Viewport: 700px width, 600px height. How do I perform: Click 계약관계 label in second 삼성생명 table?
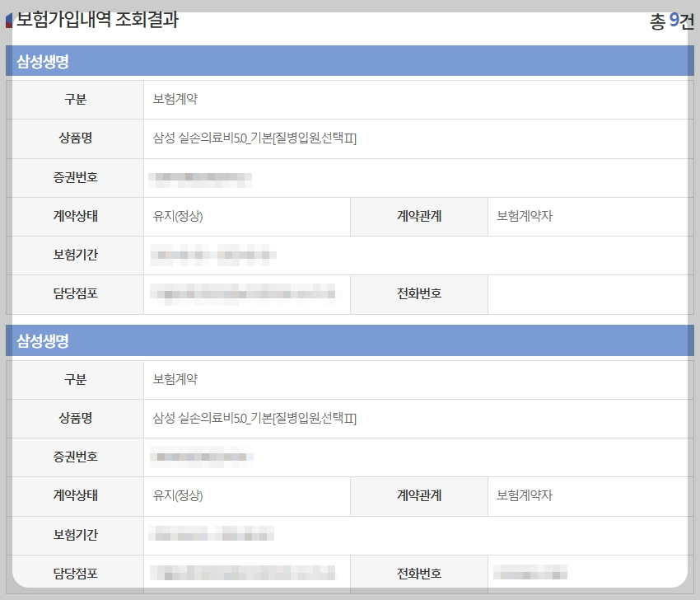click(419, 495)
